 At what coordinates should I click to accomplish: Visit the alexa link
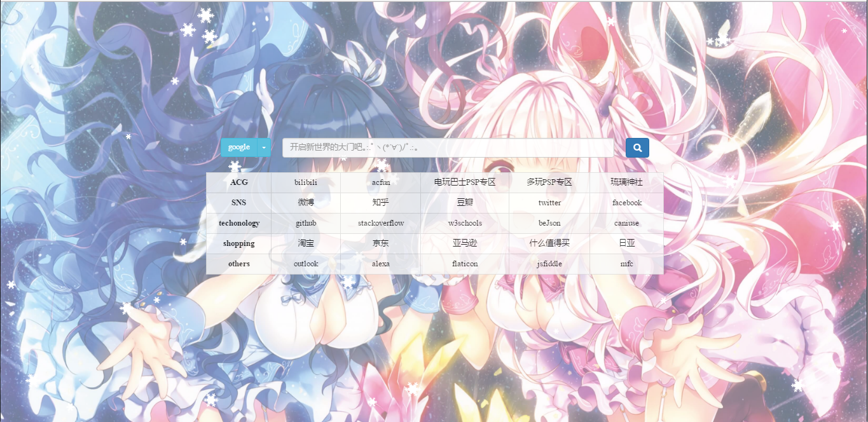[x=381, y=264]
